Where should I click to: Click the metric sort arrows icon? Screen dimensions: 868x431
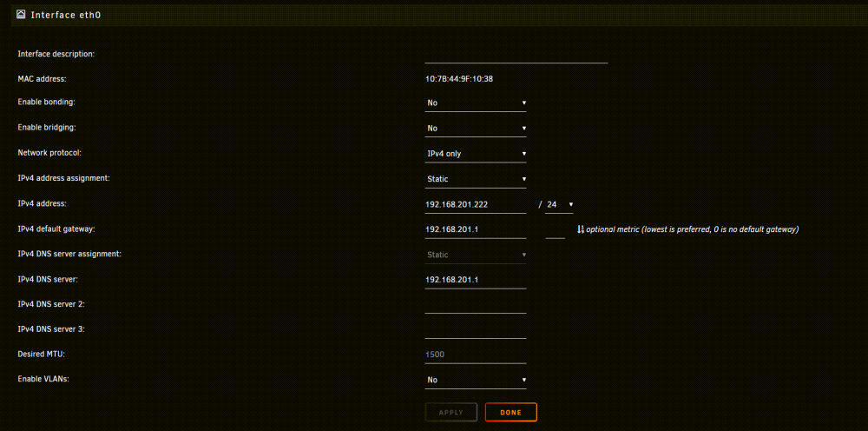click(x=581, y=229)
